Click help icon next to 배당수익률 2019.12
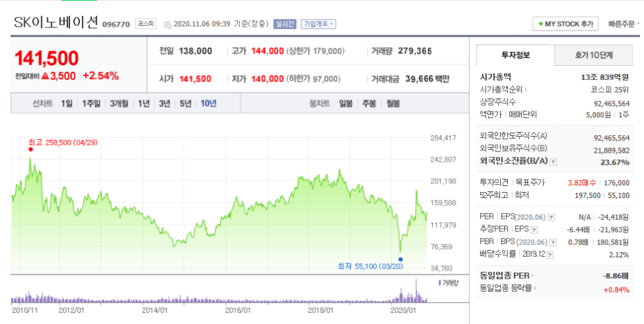 click(x=550, y=255)
